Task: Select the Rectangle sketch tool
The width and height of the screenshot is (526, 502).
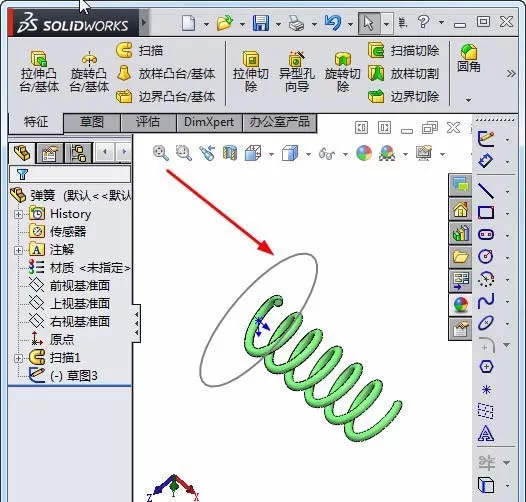Action: [x=486, y=213]
